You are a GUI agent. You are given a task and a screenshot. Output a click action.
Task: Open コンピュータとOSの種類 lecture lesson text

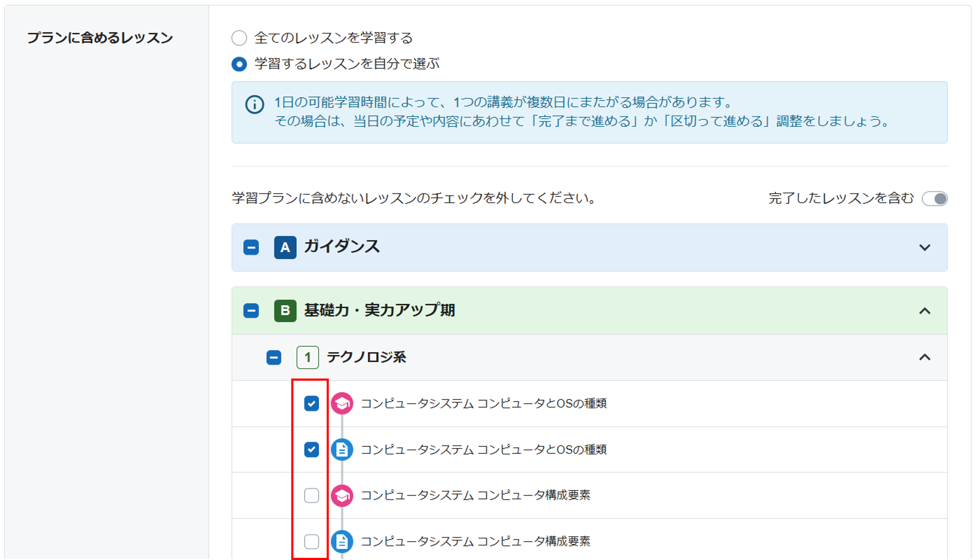(484, 404)
